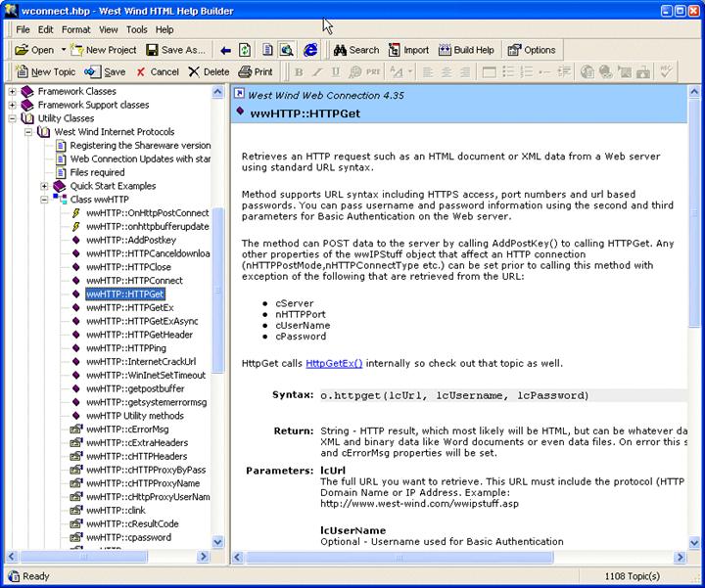Click the tree horizontal scroll left arrow
This screenshot has width=705, height=588.
pyautogui.click(x=12, y=557)
